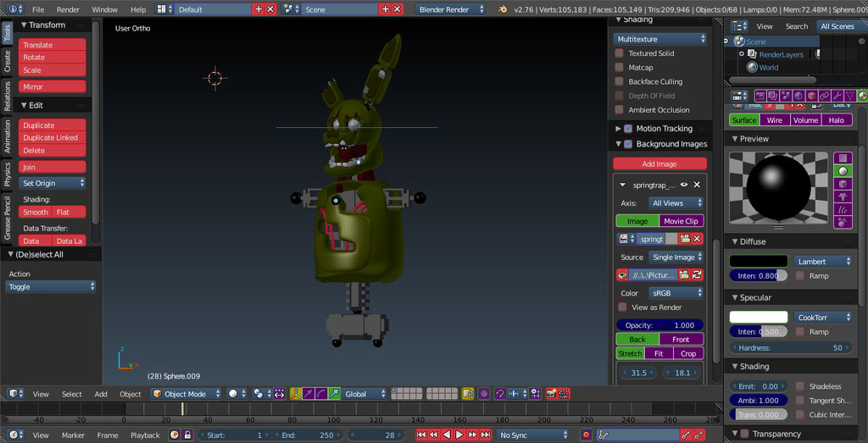Select large sphere sky preview type

click(843, 222)
